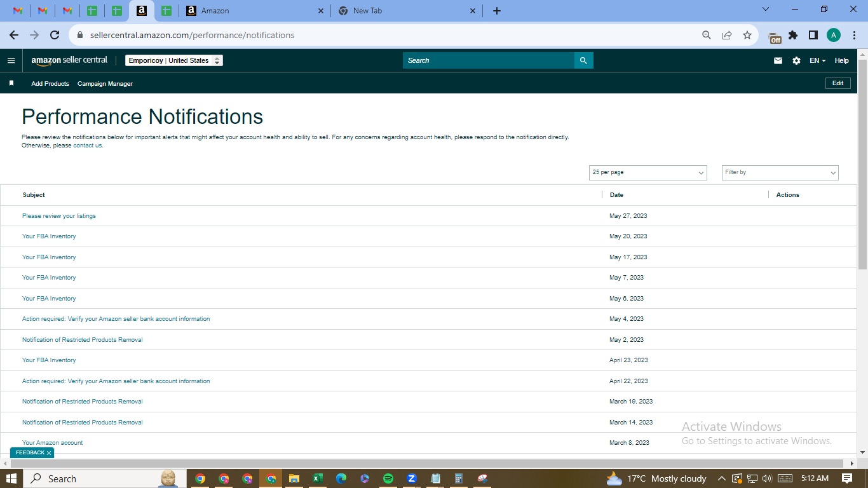
Task: Close the New Tab tab
Action: pos(473,11)
